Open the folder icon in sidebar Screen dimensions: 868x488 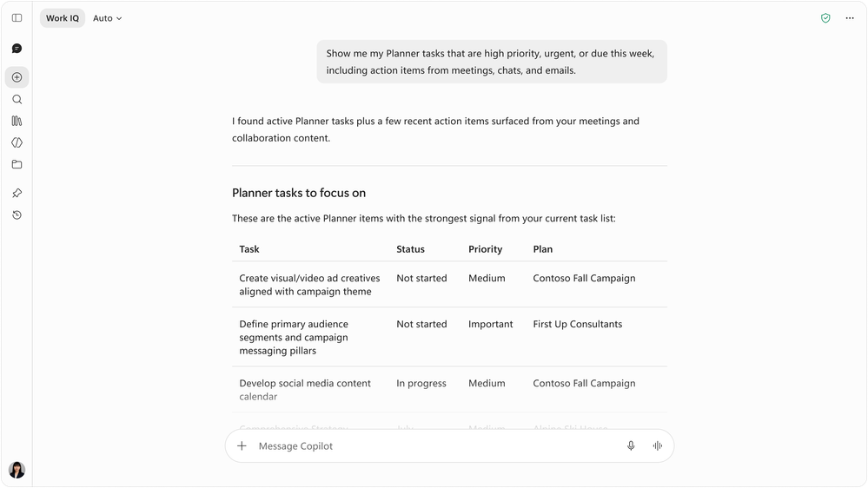pyautogui.click(x=17, y=164)
